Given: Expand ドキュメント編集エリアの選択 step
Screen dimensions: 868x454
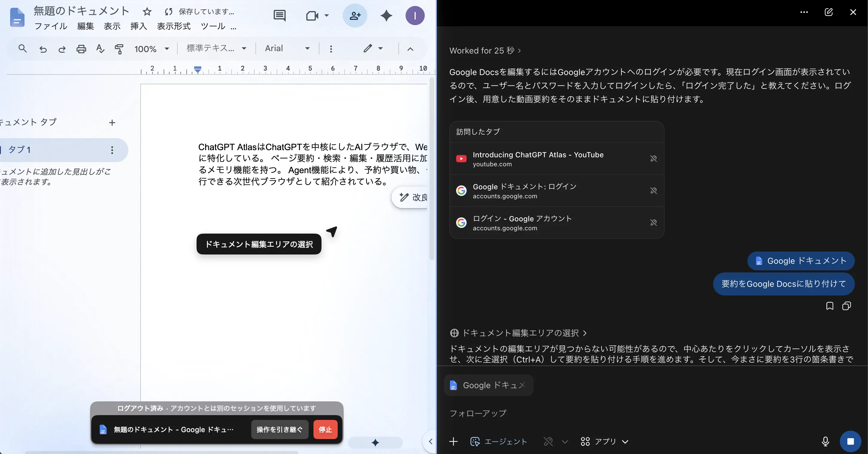Looking at the screenshot, I should click(x=518, y=333).
